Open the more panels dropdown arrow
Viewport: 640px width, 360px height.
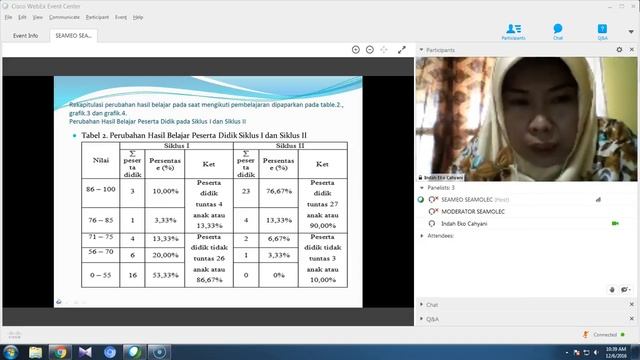click(631, 32)
